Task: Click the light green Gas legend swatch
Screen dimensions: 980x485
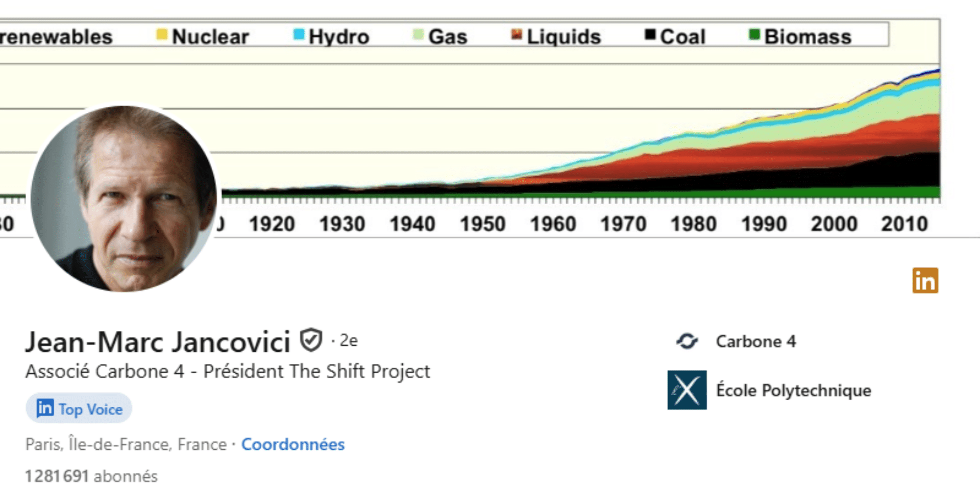Action: pos(418,35)
